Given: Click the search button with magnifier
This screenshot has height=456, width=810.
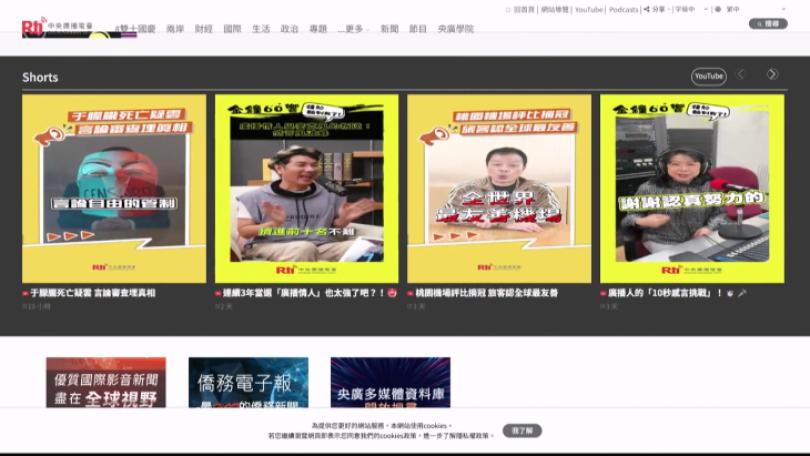Looking at the screenshot, I should pos(767,24).
